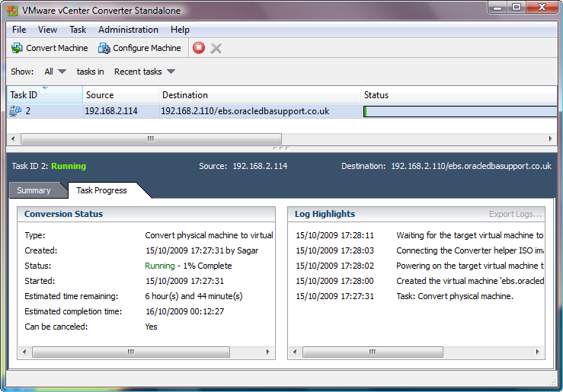Click the green Running status in header
Viewport: 563px width, 392px height.
(x=69, y=166)
